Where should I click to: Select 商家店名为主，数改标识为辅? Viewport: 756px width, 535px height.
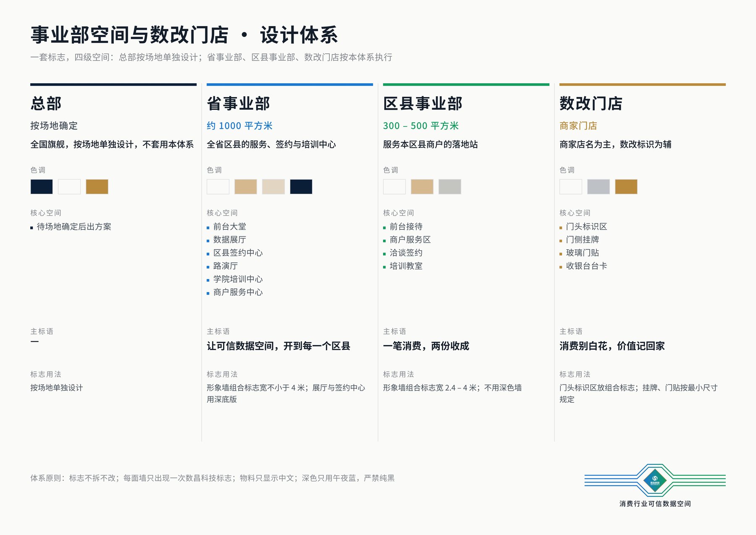tap(615, 144)
